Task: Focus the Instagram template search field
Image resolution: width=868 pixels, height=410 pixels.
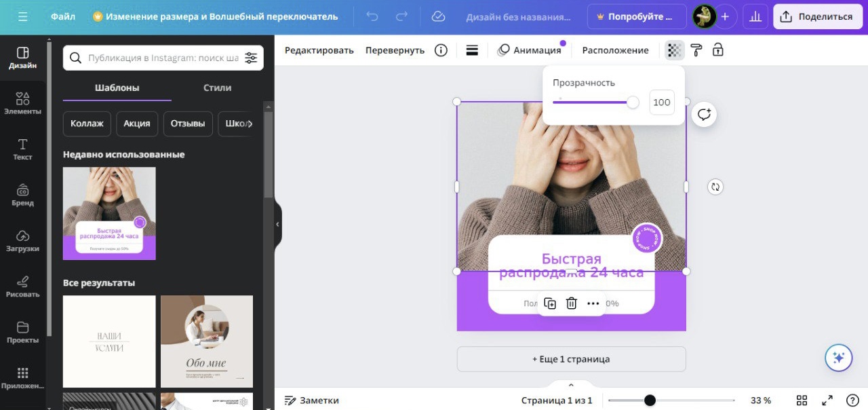Action: pyautogui.click(x=163, y=58)
